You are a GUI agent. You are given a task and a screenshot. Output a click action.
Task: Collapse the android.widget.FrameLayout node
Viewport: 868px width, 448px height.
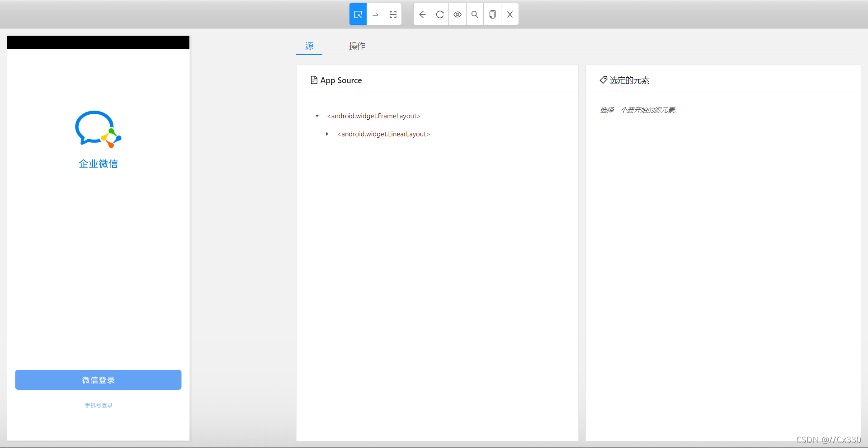tap(317, 116)
